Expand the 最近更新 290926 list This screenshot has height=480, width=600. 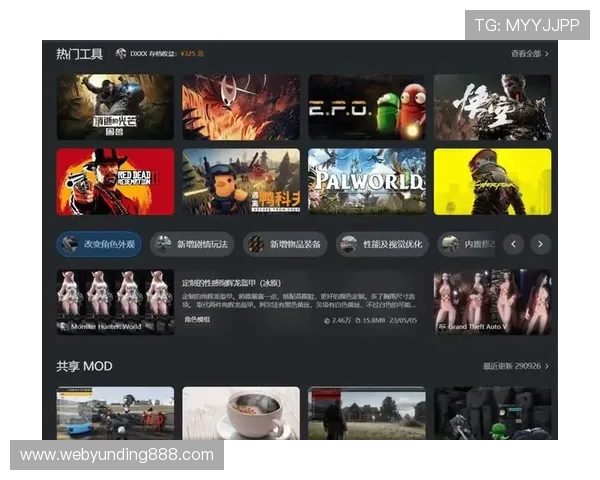click(x=516, y=367)
